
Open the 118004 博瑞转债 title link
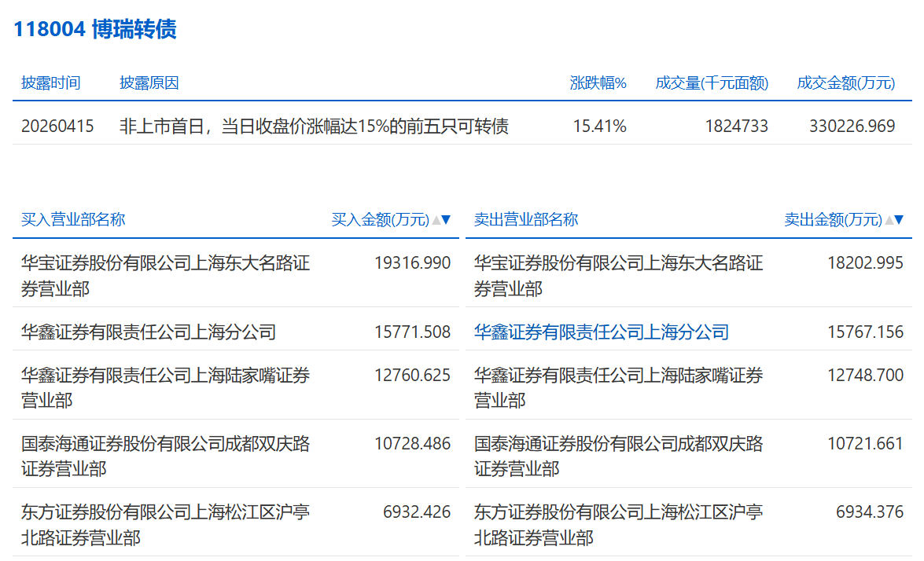click(95, 29)
